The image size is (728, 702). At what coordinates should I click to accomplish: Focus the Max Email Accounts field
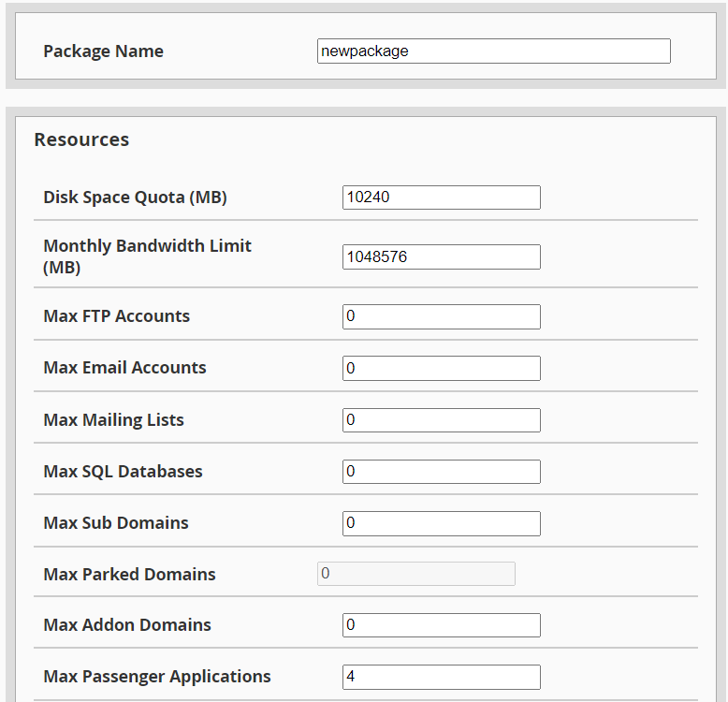441,369
